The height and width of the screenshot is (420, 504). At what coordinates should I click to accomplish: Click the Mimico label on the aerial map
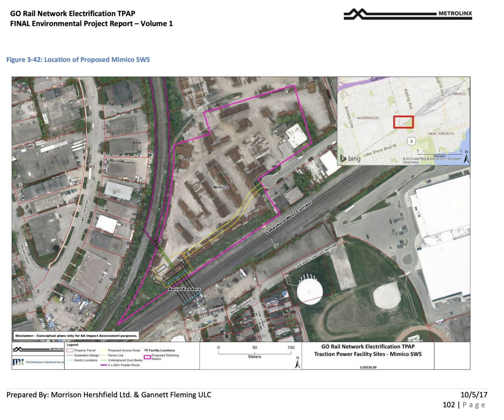(220, 187)
